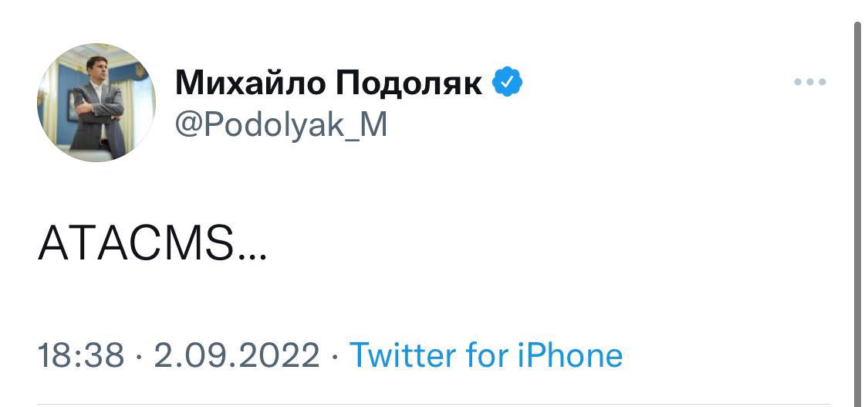This screenshot has height=407, width=868.
Task: Open Михайло Подоляк's profile picture
Action: [x=96, y=103]
